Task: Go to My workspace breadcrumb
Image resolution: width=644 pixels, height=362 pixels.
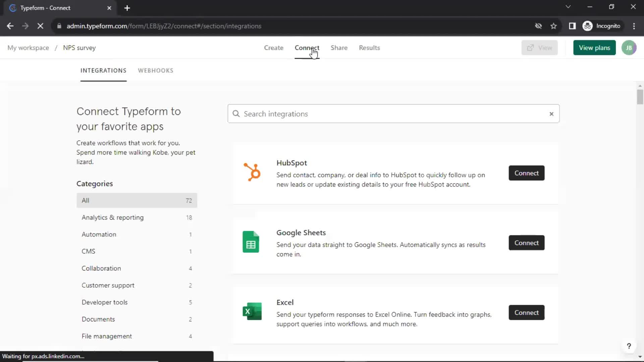Action: point(28,48)
